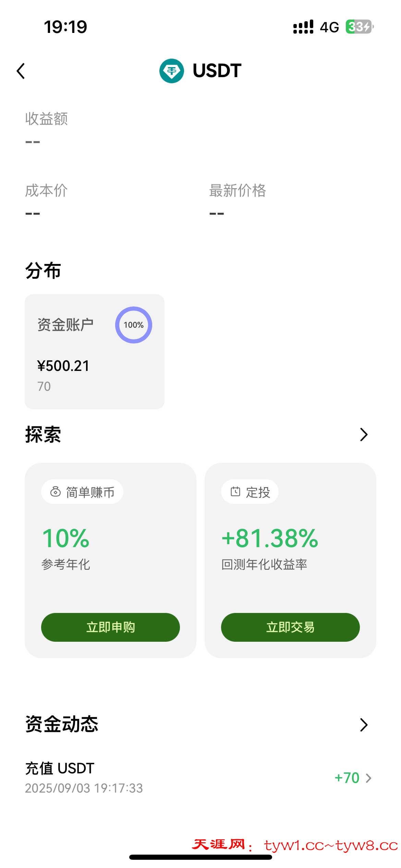The width and height of the screenshot is (401, 868).
Task: Tap the 10% reference APY figure
Action: pyautogui.click(x=66, y=538)
